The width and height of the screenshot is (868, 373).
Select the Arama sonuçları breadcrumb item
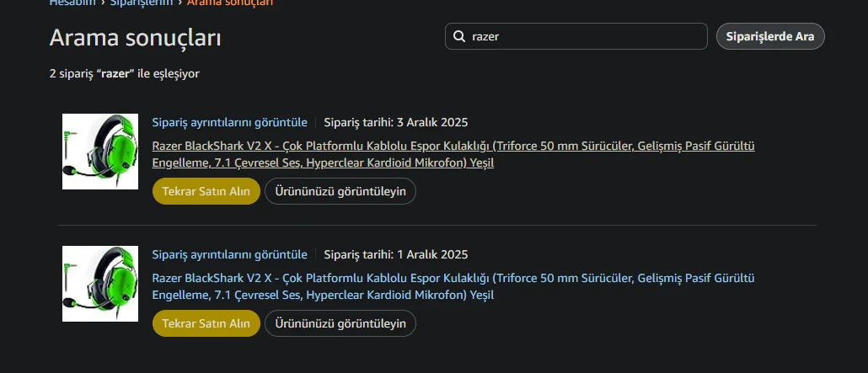(x=230, y=3)
